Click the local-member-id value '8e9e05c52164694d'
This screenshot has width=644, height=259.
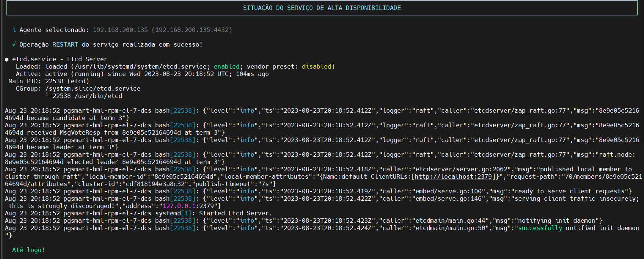tap(184, 176)
